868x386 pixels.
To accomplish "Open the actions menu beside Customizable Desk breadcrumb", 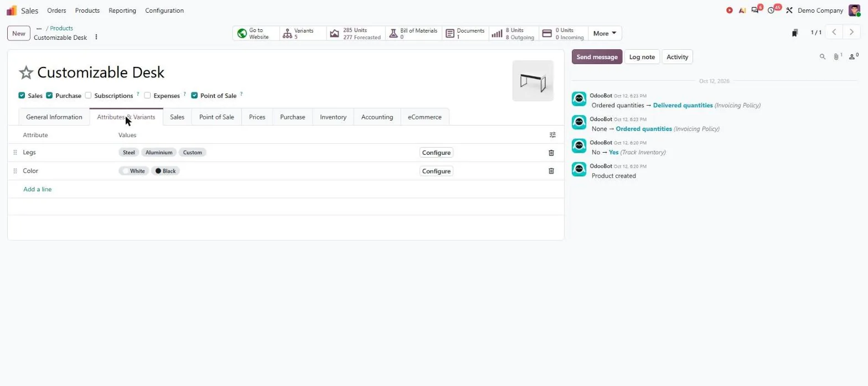I will coord(96,37).
